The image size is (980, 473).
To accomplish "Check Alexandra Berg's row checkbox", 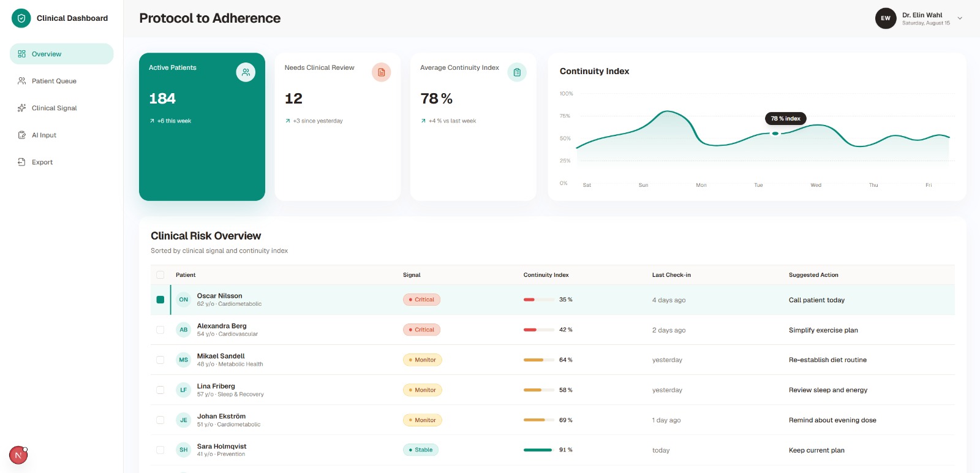I will coord(160,330).
